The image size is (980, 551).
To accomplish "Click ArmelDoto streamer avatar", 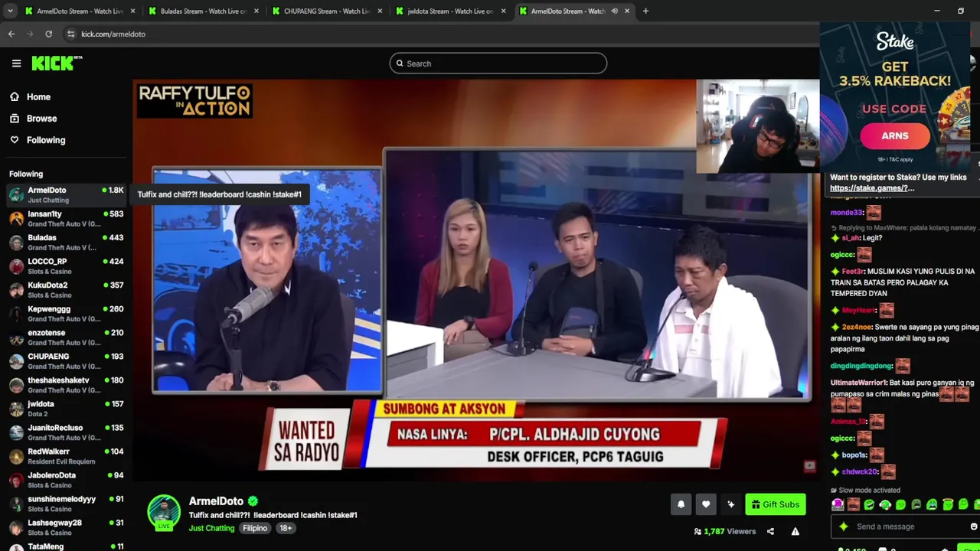I will coord(163,512).
